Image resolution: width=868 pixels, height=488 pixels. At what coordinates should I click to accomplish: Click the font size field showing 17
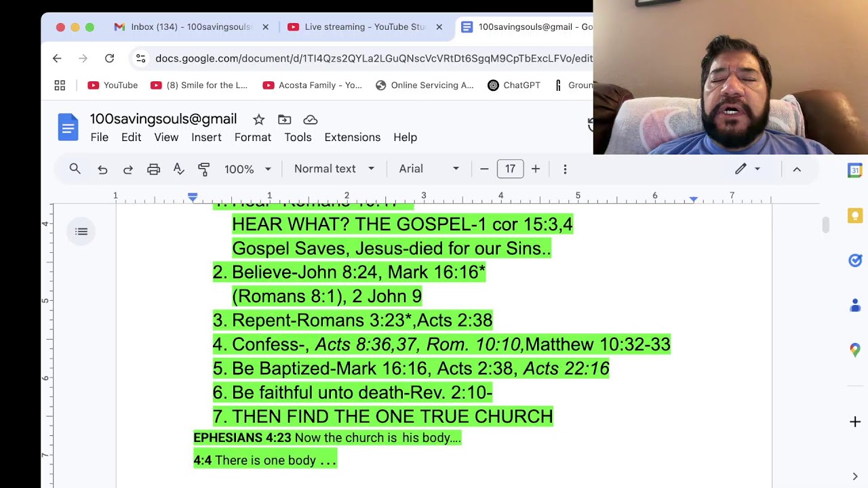click(x=510, y=169)
